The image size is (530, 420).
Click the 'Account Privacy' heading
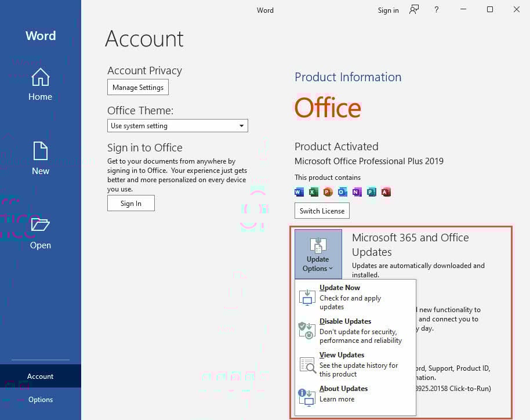[144, 70]
